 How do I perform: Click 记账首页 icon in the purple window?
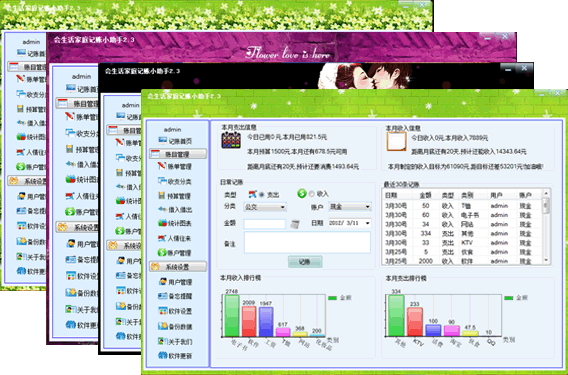tap(71, 88)
